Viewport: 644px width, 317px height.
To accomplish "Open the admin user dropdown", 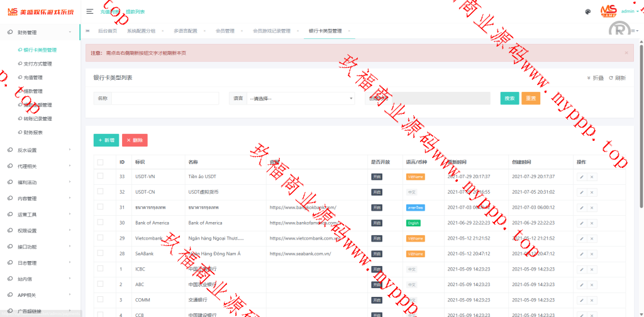I will coord(630,11).
